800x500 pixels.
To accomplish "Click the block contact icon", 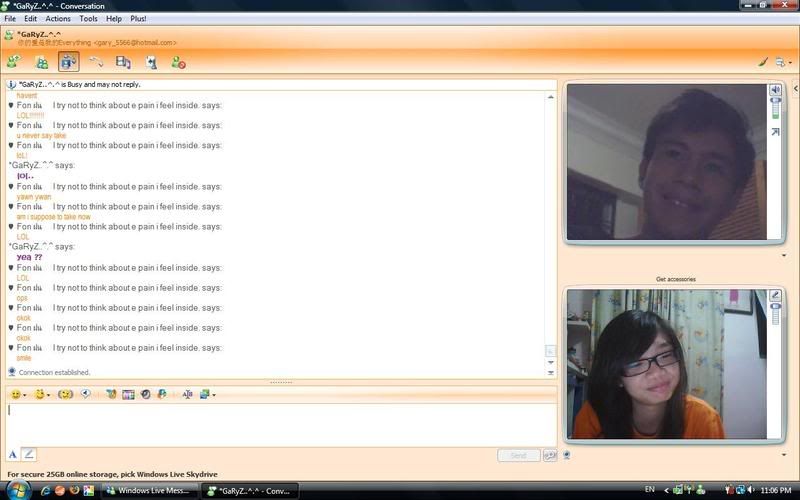I will click(178, 62).
